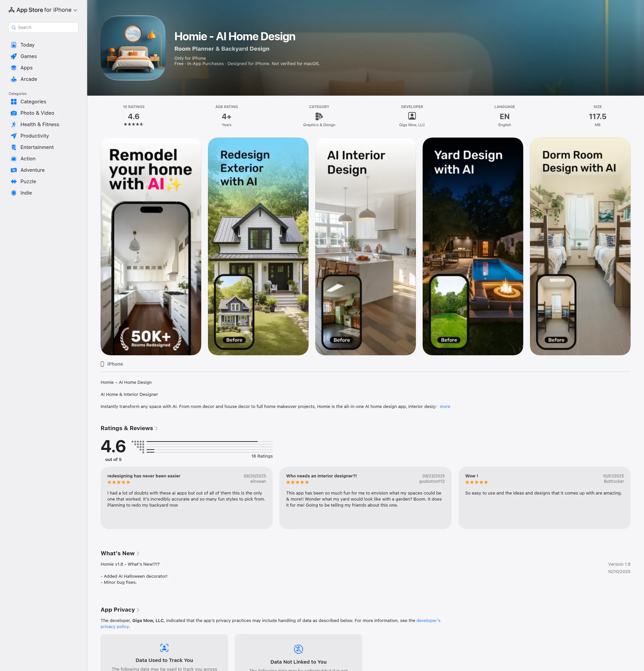Open the review 'Who needs an interior designer?!'
Screen dimensions: 644x671
[x=365, y=498]
